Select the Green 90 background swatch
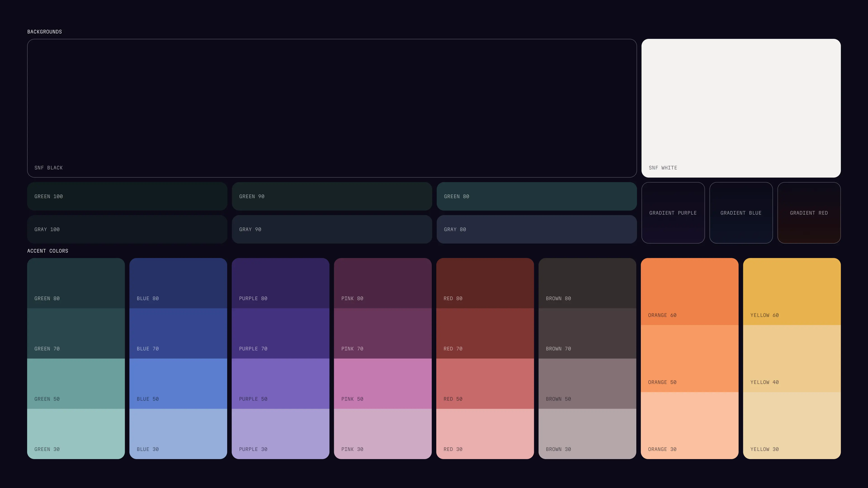 [332, 196]
